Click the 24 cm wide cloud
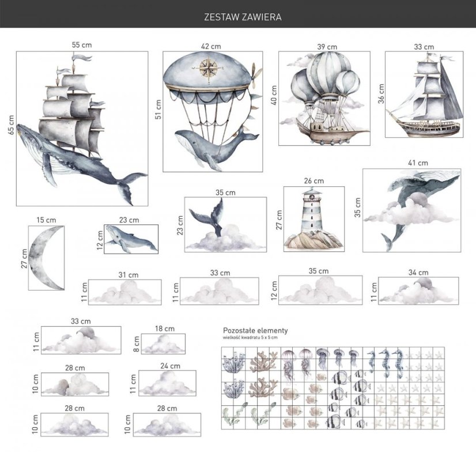Image resolution: width=476 pixels, height=452 pixels. 167,383
